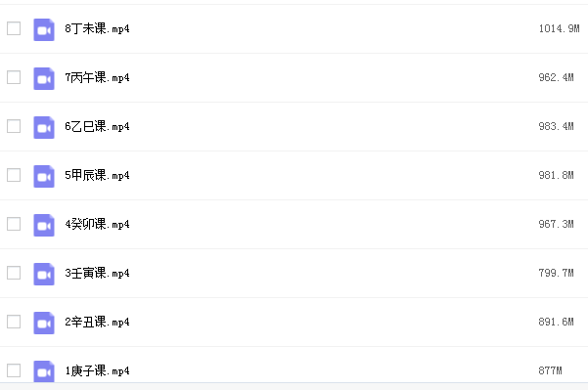The width and height of the screenshot is (588, 390).
Task: Click the 1014.9M size of 8丁未课
Action: (559, 29)
